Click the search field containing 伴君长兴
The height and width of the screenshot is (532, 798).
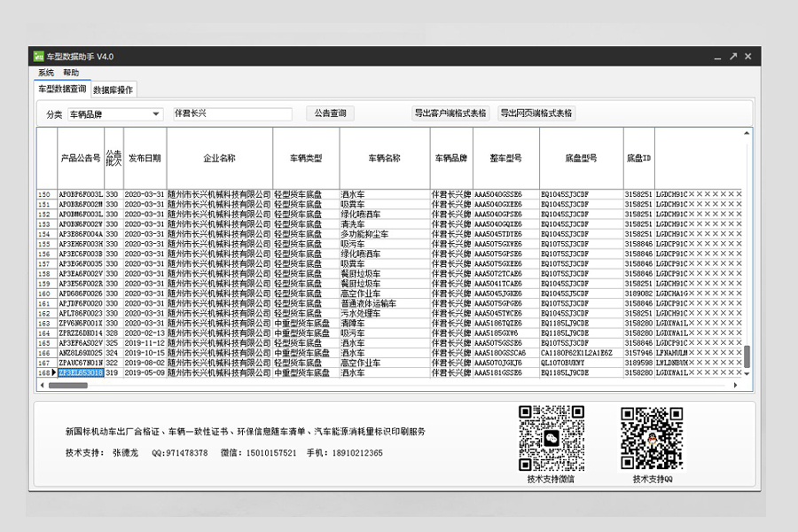[231, 113]
